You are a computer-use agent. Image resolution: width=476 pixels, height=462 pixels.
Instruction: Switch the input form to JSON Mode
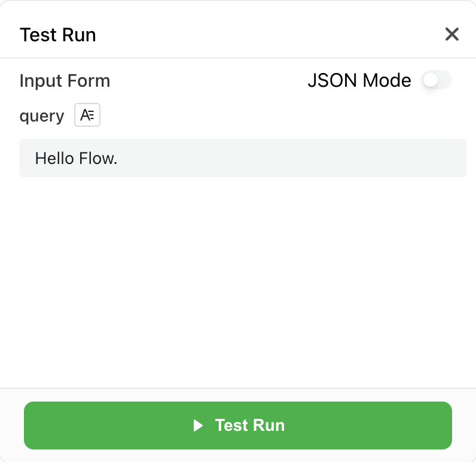pyautogui.click(x=437, y=80)
